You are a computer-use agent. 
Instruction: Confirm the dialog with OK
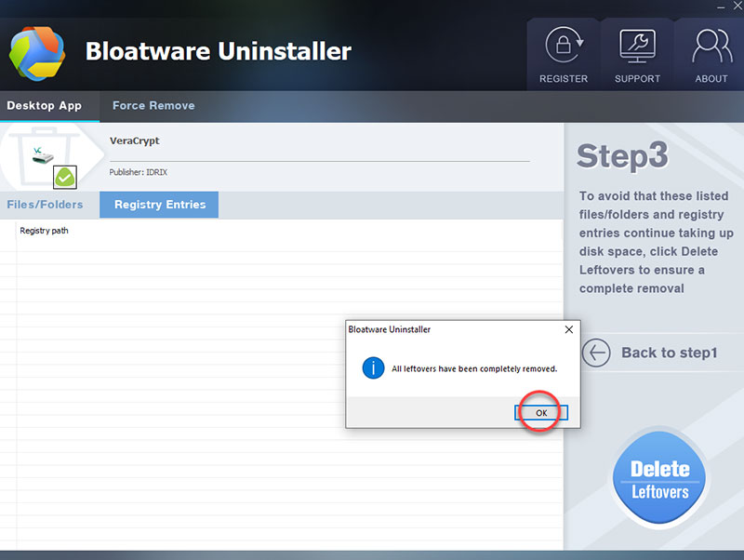541,413
